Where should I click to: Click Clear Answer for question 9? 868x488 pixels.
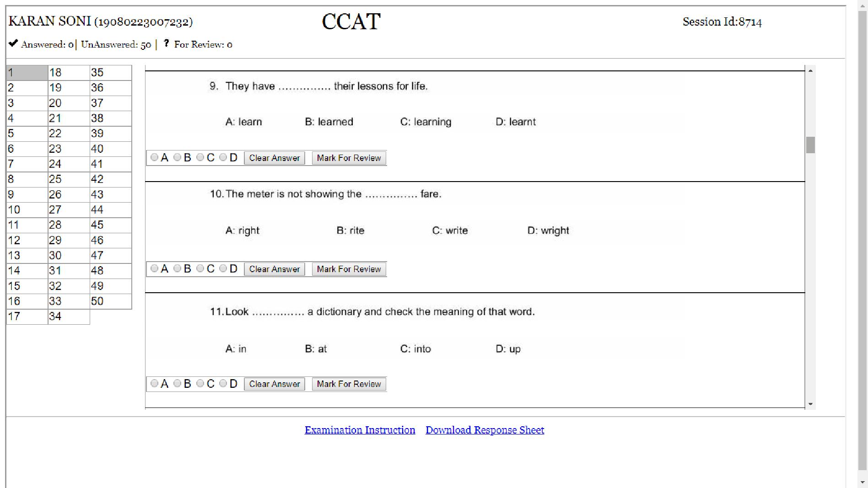[x=274, y=158]
